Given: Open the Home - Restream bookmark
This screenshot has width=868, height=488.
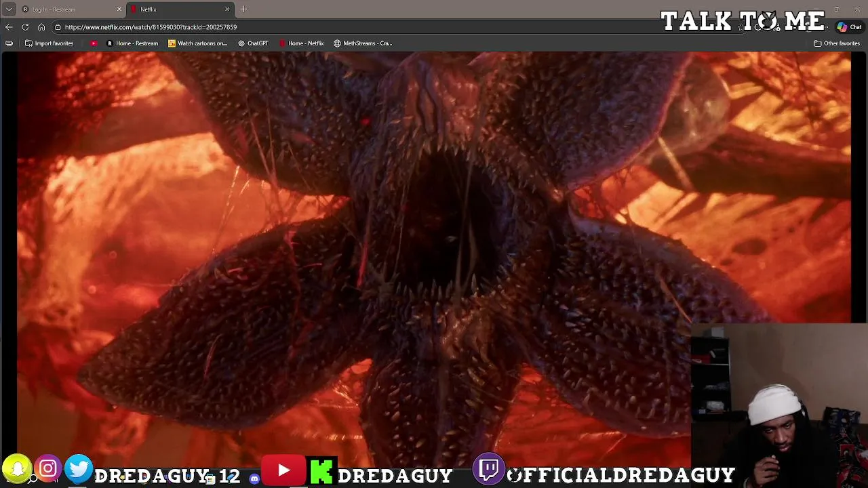Looking at the screenshot, I should point(132,43).
